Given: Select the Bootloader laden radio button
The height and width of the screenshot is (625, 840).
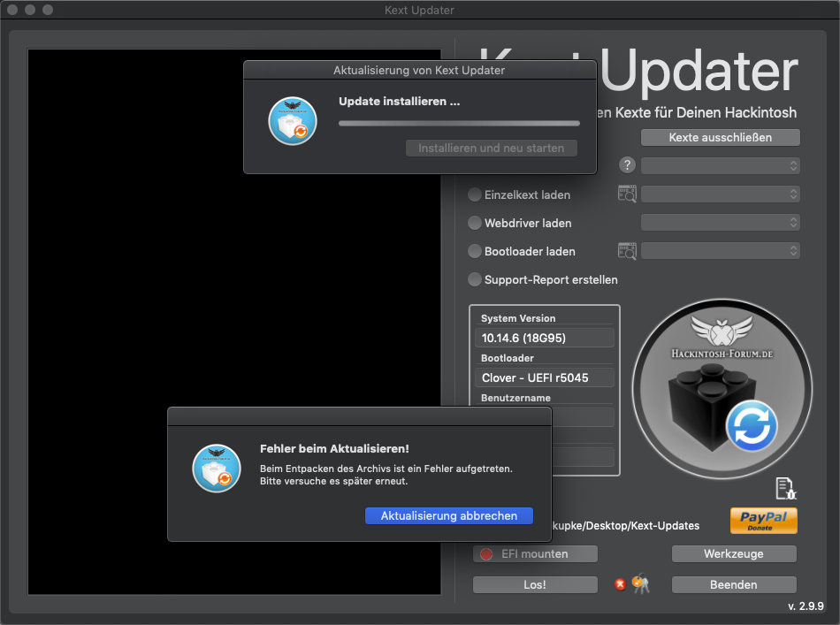Looking at the screenshot, I should (x=475, y=251).
